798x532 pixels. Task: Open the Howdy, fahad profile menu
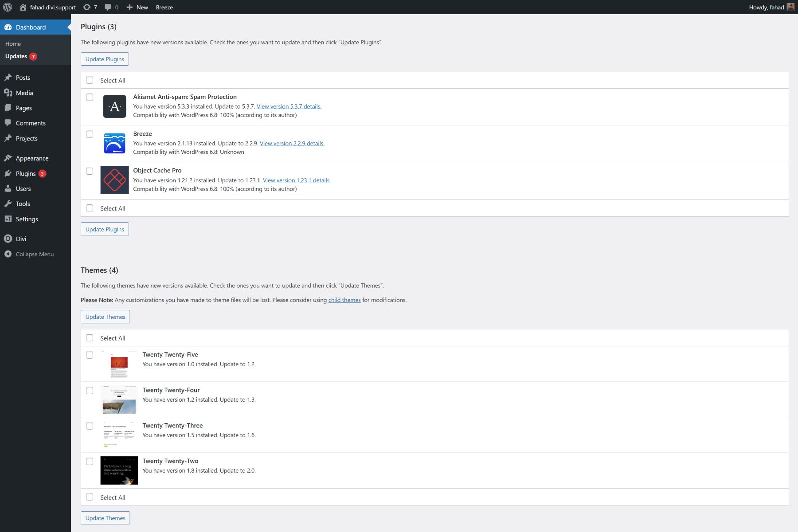pyautogui.click(x=767, y=7)
